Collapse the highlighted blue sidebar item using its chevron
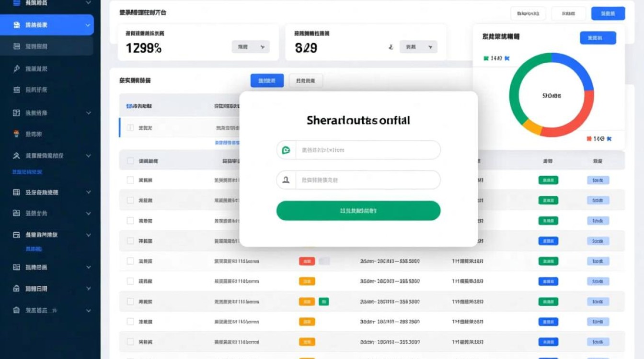Screen dimensions: 644x359 tap(88, 25)
